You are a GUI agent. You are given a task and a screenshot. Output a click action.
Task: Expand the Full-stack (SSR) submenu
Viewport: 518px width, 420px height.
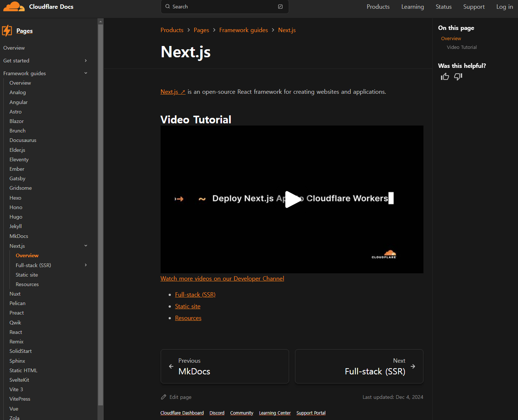coord(85,265)
